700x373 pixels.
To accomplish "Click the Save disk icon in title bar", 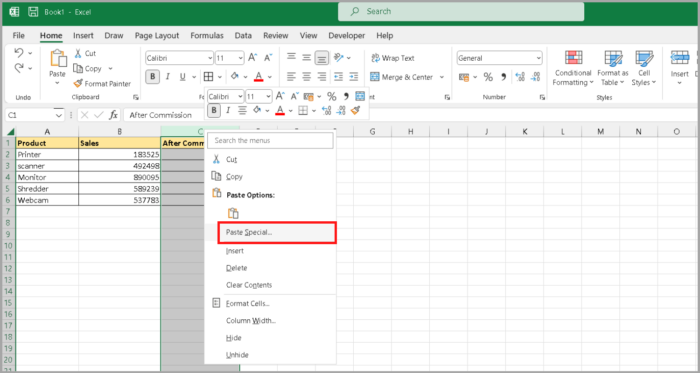I will coord(33,12).
